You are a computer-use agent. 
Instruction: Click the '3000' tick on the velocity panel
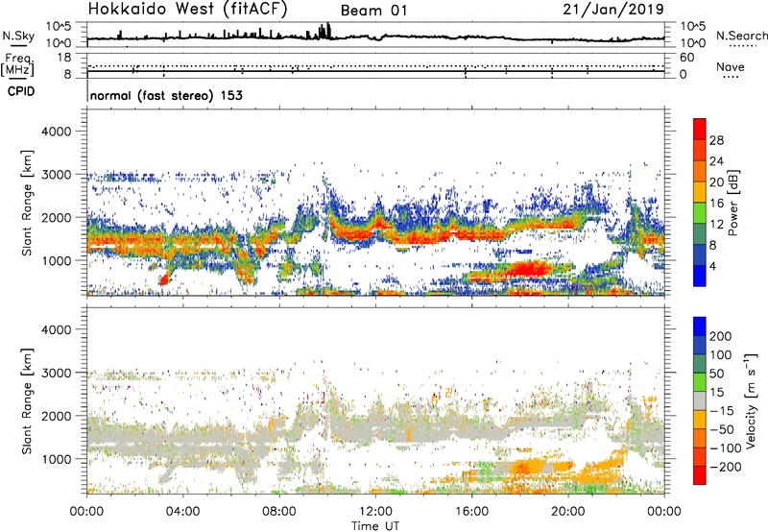coord(56,373)
